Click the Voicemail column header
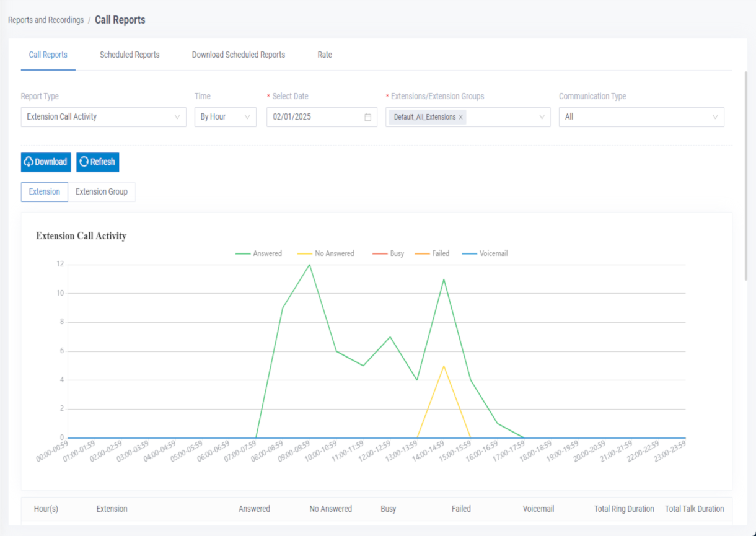The height and width of the screenshot is (536, 756). 538,509
